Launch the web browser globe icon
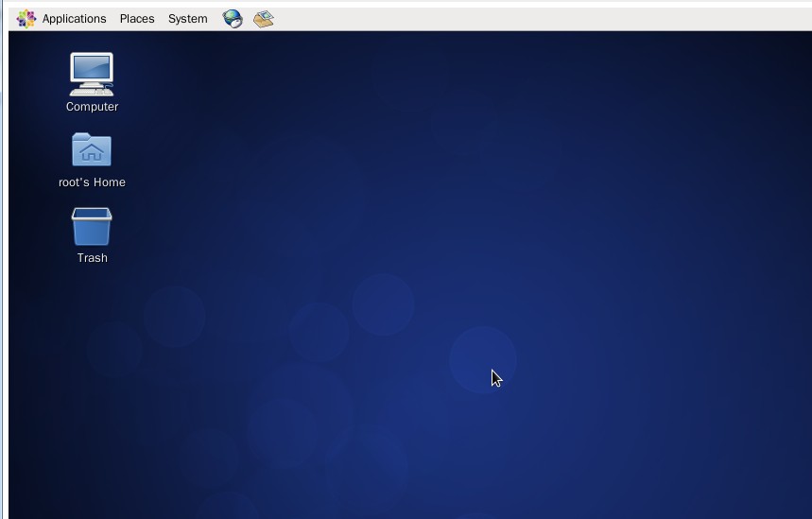The width and height of the screenshot is (812, 519). (x=233, y=19)
